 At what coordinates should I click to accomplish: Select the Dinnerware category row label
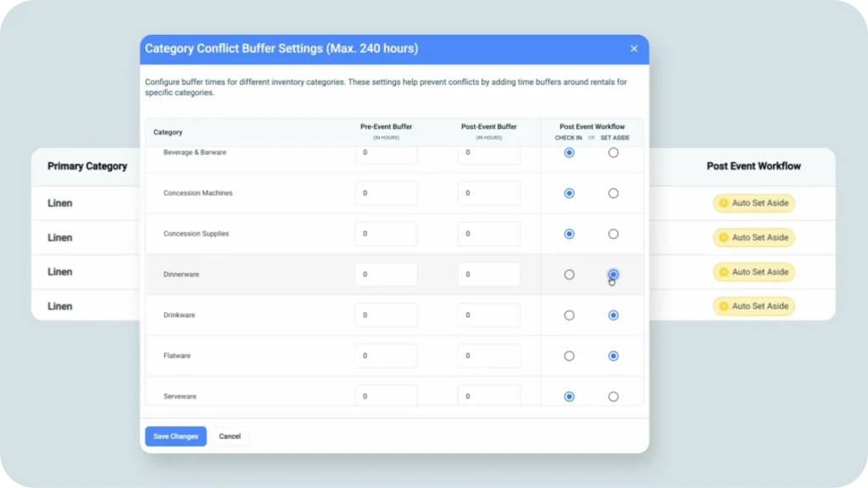pyautogui.click(x=181, y=274)
